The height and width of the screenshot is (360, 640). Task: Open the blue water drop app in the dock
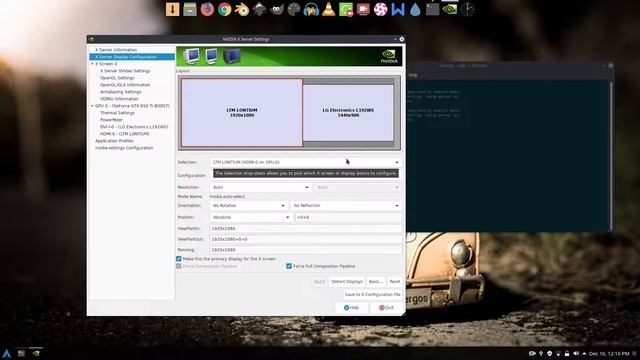(x=415, y=9)
